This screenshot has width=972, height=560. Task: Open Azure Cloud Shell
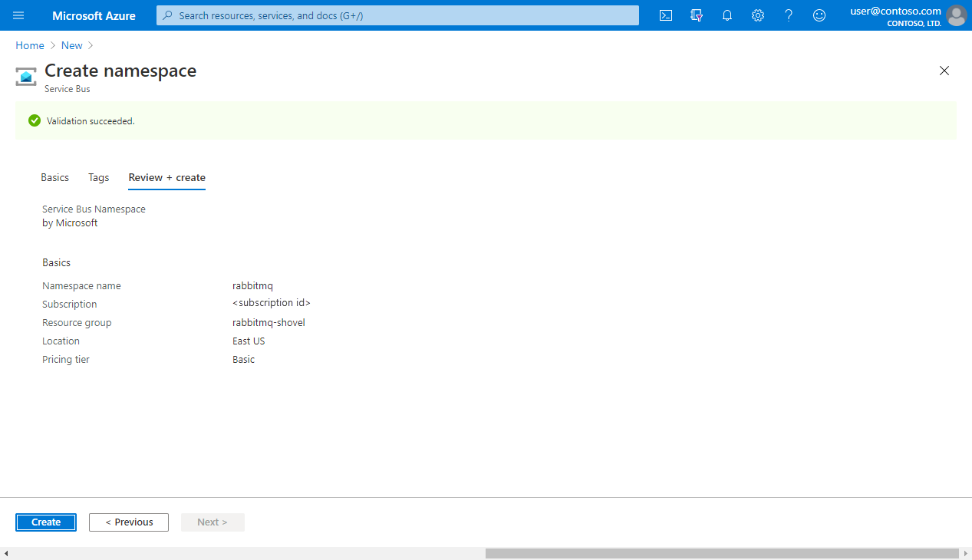[665, 15]
